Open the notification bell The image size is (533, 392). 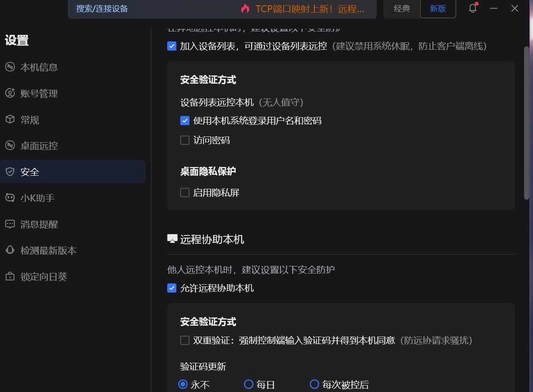[x=473, y=8]
